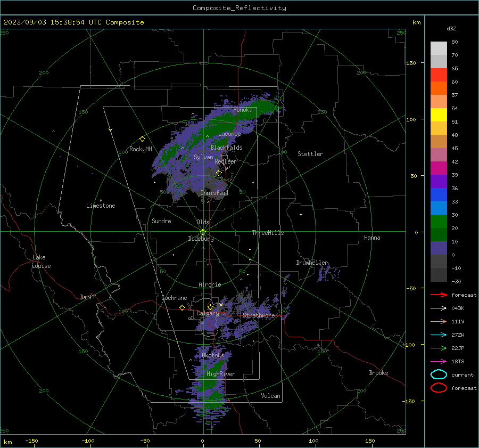The height and width of the screenshot is (448, 479).
Task: Click the Sundre town label
Action: click(161, 221)
